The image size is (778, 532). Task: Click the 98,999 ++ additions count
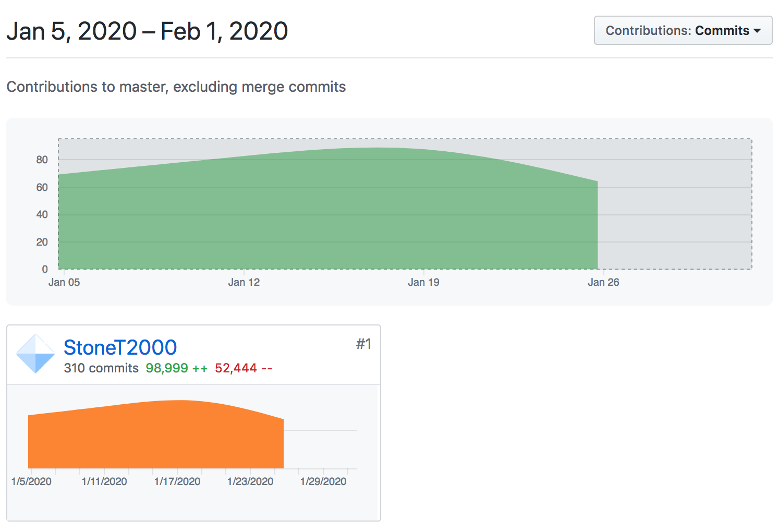176,368
